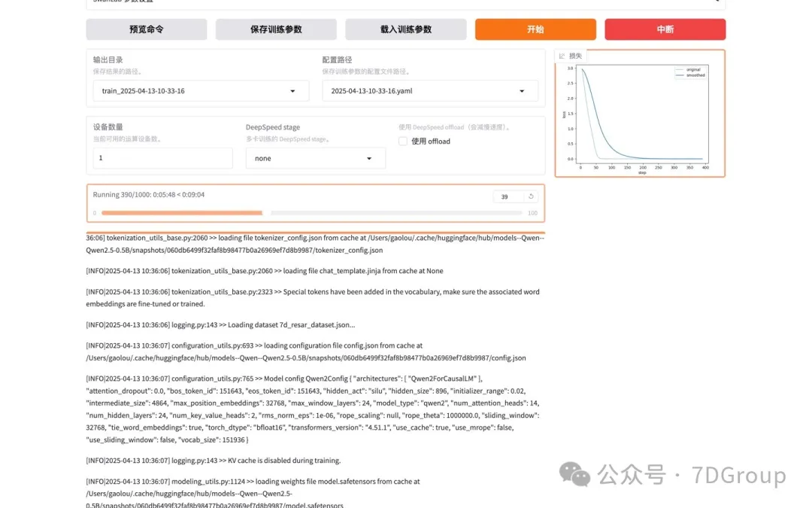Click the log line 'KV cache is disabled during training.'
Viewport: 812px width, 508px height.
pos(214,461)
